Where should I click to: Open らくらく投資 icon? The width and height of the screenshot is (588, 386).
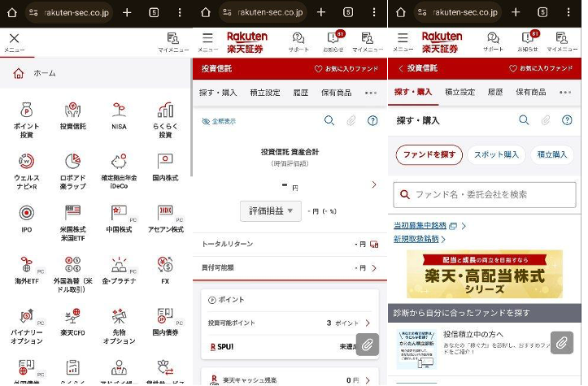click(x=165, y=120)
